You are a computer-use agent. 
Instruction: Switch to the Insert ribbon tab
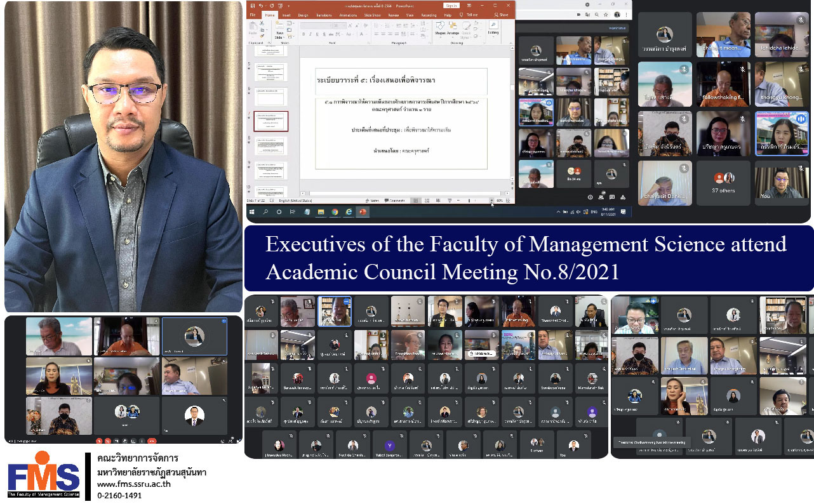[x=286, y=15]
